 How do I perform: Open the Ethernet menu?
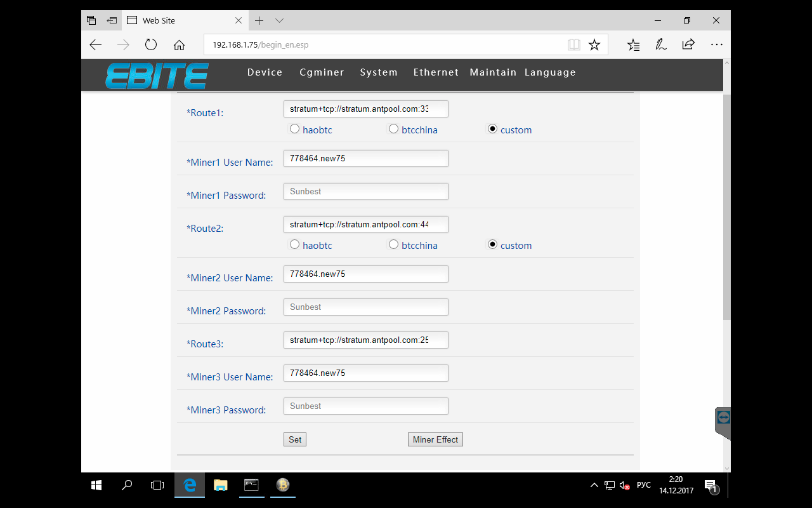pos(436,72)
